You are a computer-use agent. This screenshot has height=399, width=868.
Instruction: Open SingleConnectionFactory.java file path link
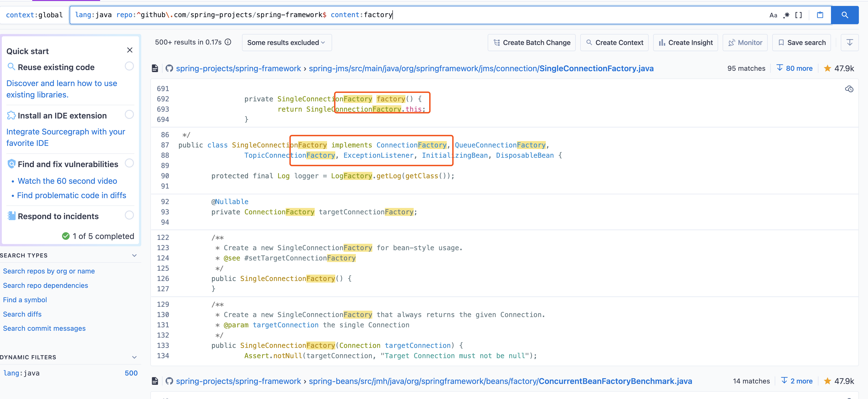pyautogui.click(x=481, y=69)
